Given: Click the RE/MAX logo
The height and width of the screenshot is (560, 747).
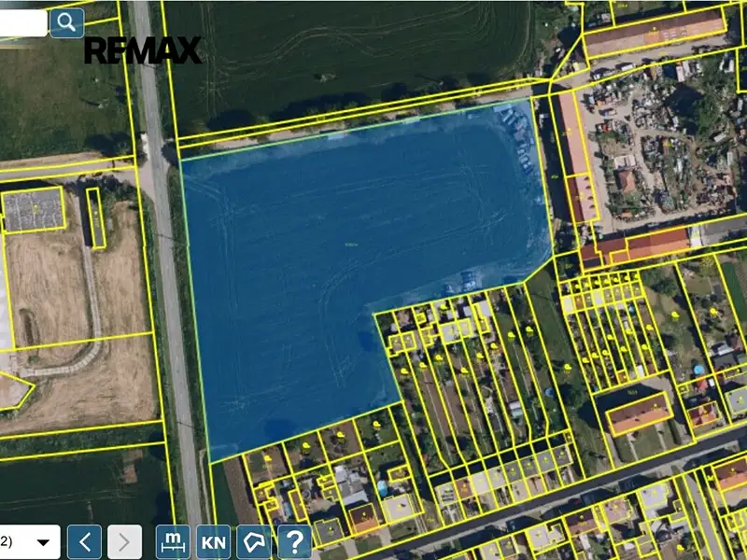Looking at the screenshot, I should point(143,50).
